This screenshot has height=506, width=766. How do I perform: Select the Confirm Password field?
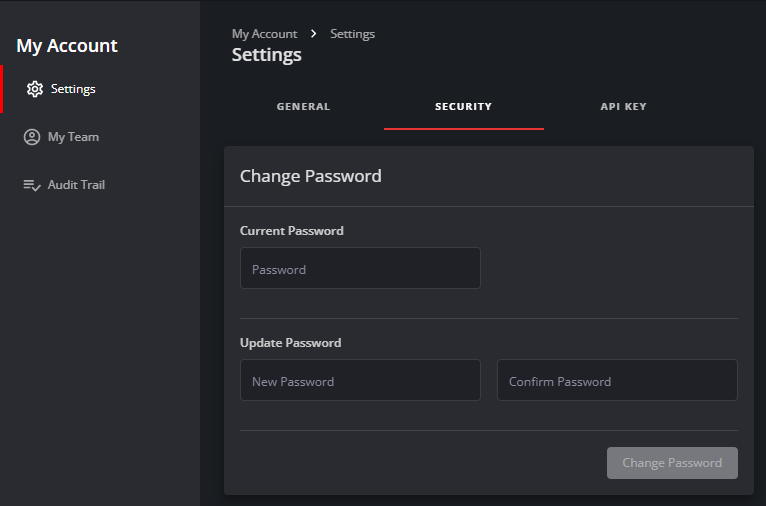(617, 381)
